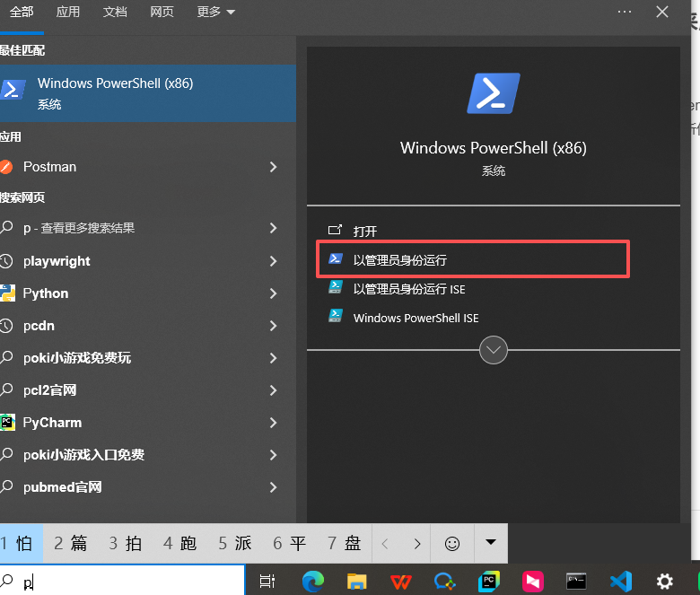
Task: Click search icon beside 'p - 查看更多搜索结果'
Action: point(6,227)
